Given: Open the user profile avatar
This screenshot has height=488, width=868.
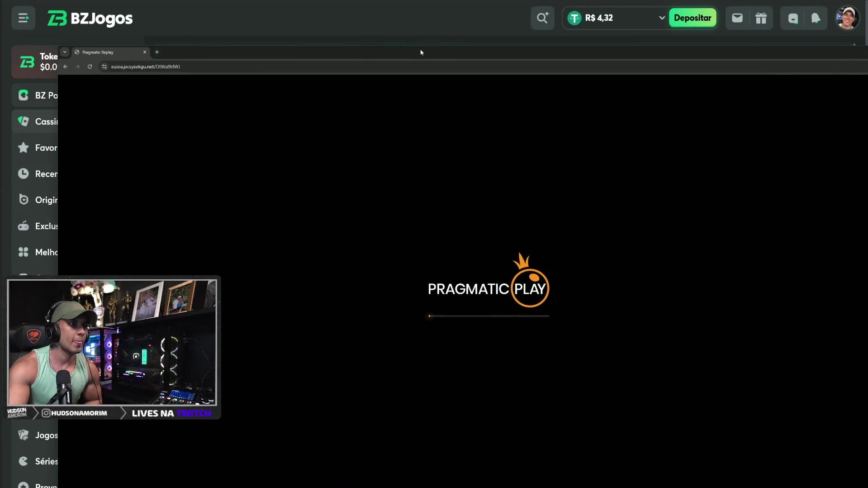Looking at the screenshot, I should [x=847, y=18].
